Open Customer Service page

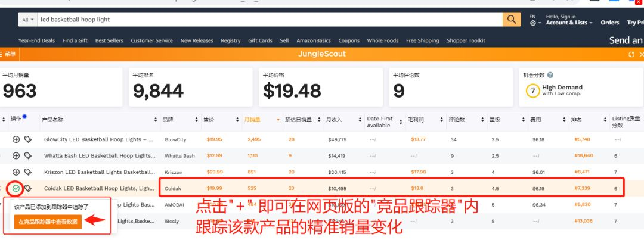click(x=151, y=40)
